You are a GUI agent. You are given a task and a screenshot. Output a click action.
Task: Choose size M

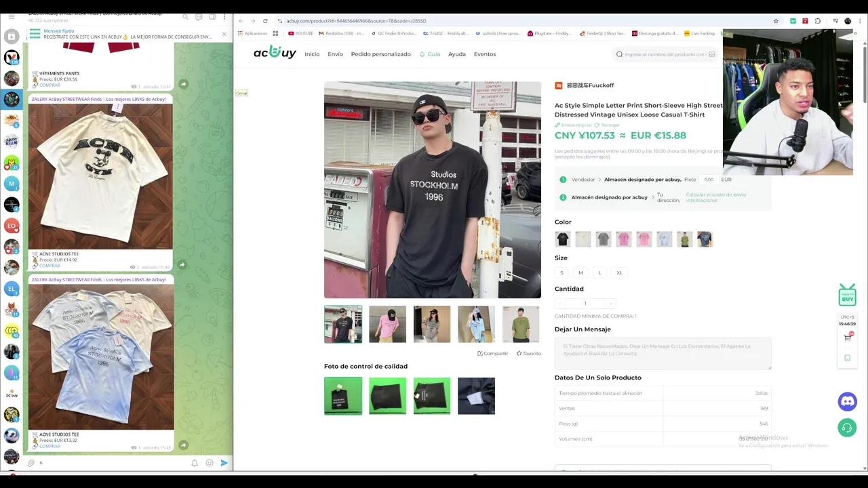[x=580, y=272]
